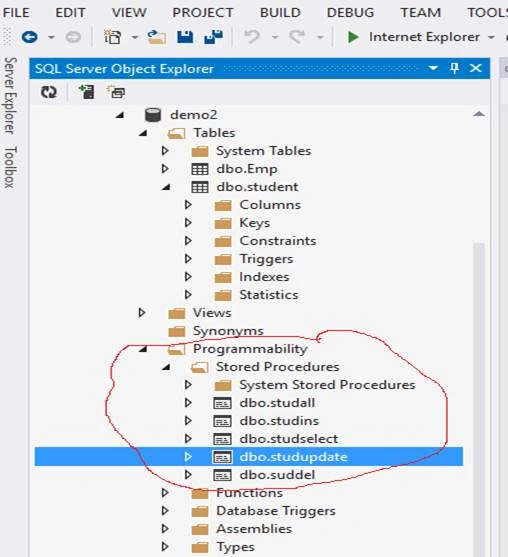This screenshot has height=557, width=508.
Task: Open the Undo history dropdown arrow
Action: pos(275,37)
